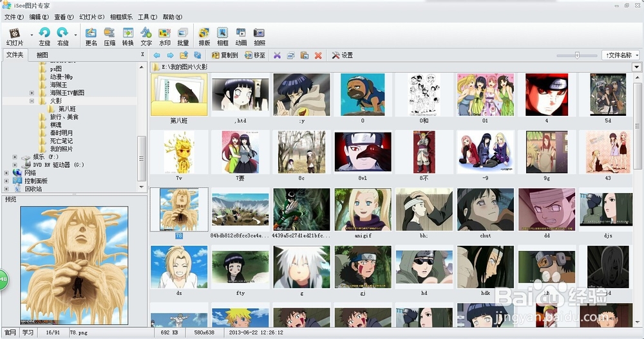Open the 文件名称 sort order dropdown
The height and width of the screenshot is (339, 644).
coord(621,55)
